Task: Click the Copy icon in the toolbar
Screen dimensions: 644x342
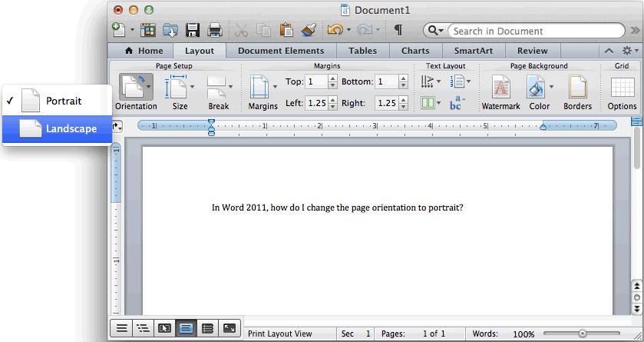Action: [263, 30]
